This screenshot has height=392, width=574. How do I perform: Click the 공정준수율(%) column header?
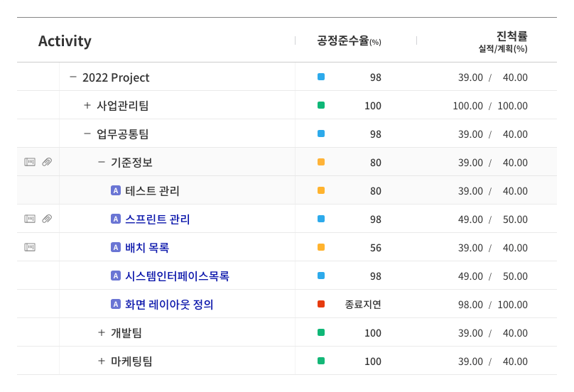point(349,40)
